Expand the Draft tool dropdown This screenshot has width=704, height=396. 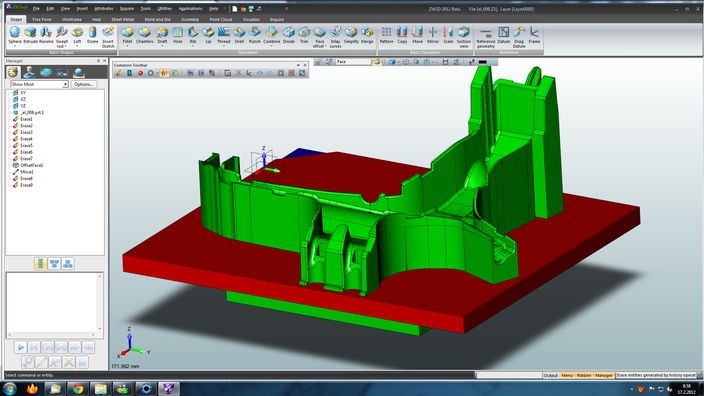click(x=162, y=46)
